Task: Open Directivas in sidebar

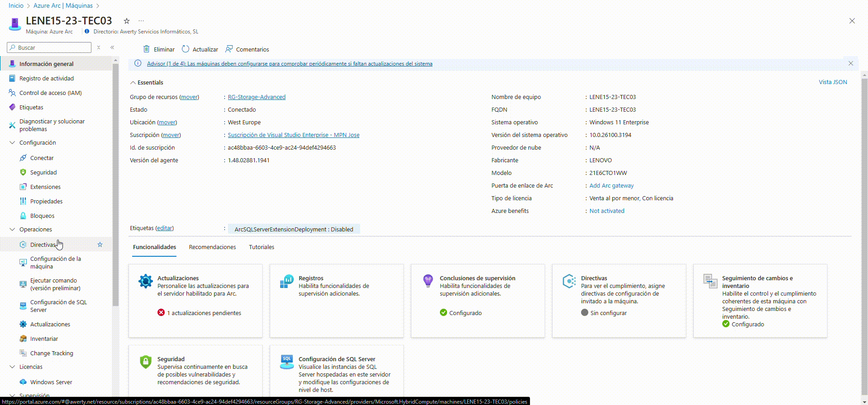Action: 43,245
